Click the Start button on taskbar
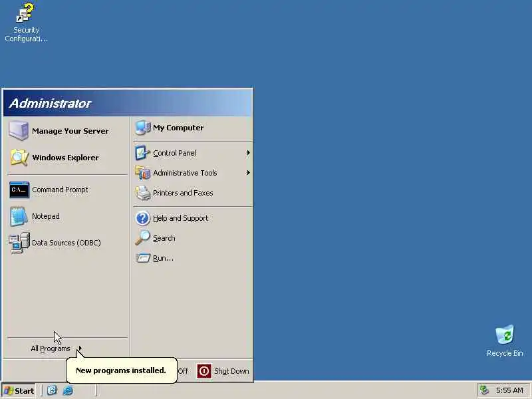Viewport: 532px width, 399px height. 19,390
